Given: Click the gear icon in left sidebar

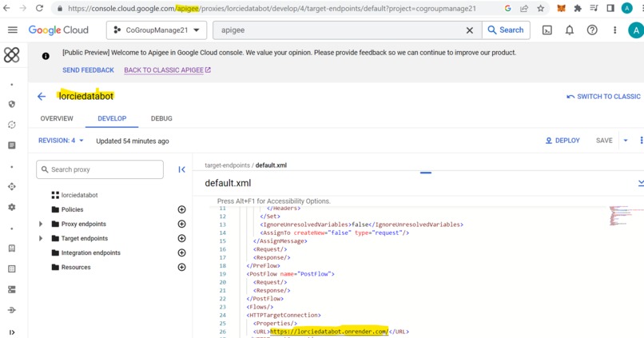Looking at the screenshot, I should (11, 207).
